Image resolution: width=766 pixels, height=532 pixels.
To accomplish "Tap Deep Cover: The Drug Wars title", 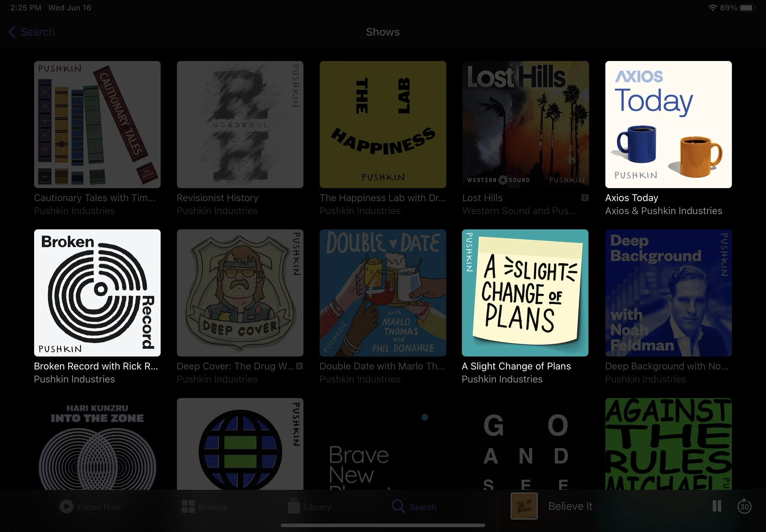I will click(235, 366).
